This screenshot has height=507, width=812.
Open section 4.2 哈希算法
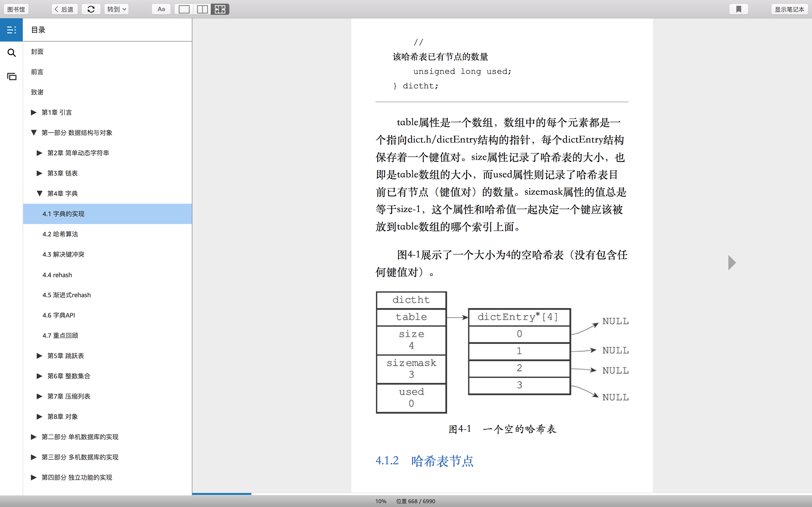click(x=60, y=234)
